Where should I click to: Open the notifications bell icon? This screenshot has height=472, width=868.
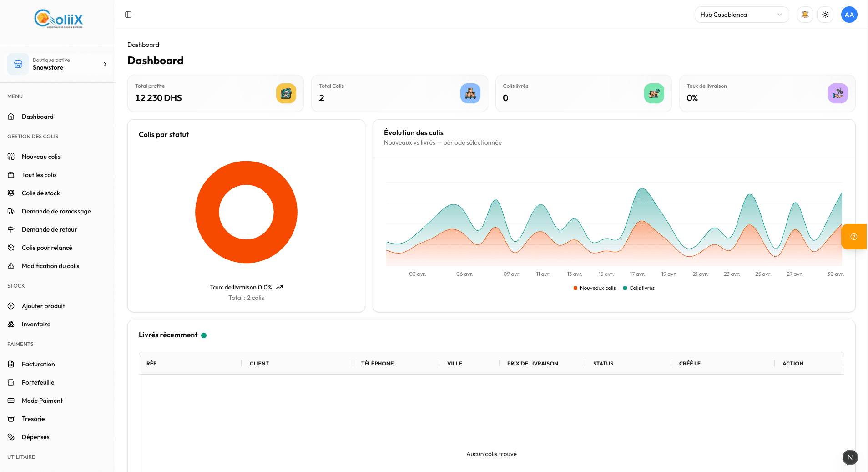pos(805,15)
